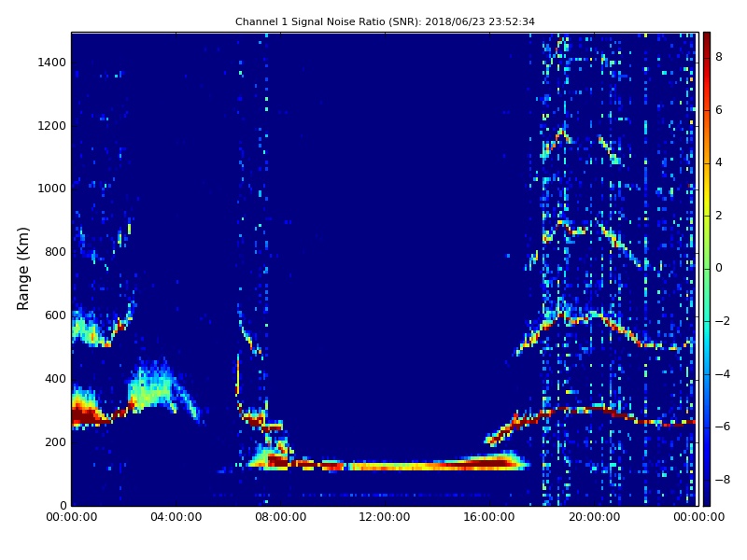Click the green zero-level region of the colorbar
This screenshot has width=747, height=560.
707,268
